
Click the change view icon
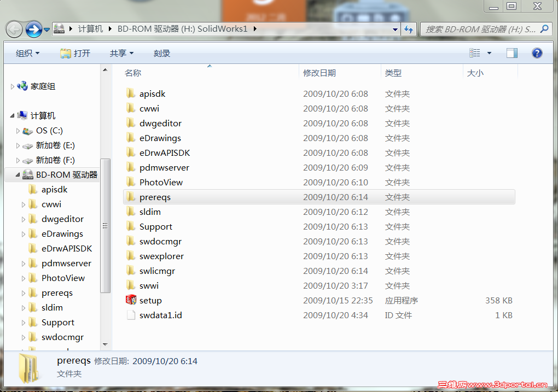click(474, 53)
